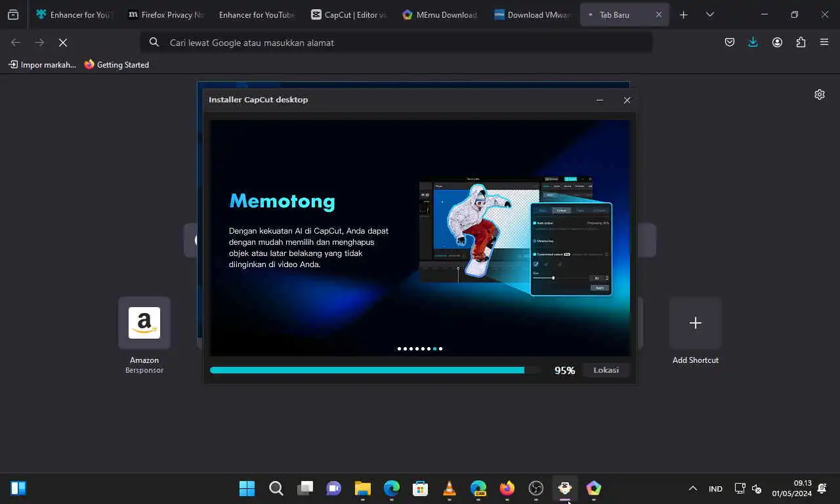Screen dimensions: 840x504
Task: Expand the list all tabs chevron
Action: click(x=709, y=14)
